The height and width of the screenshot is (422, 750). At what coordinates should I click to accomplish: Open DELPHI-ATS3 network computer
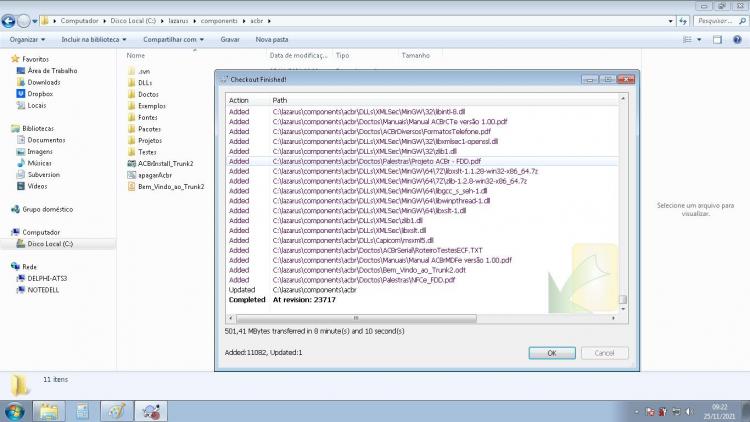(42, 278)
